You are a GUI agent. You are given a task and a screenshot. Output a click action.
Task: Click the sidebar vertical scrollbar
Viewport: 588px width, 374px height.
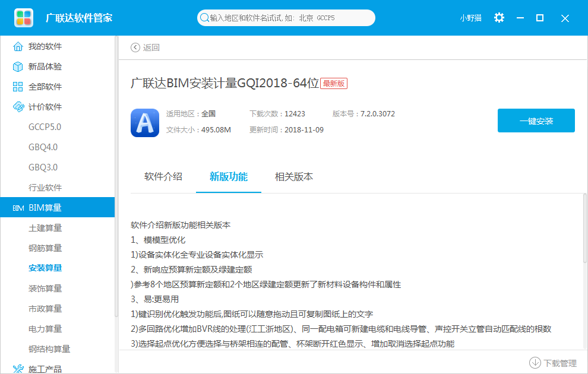tap(116, 176)
